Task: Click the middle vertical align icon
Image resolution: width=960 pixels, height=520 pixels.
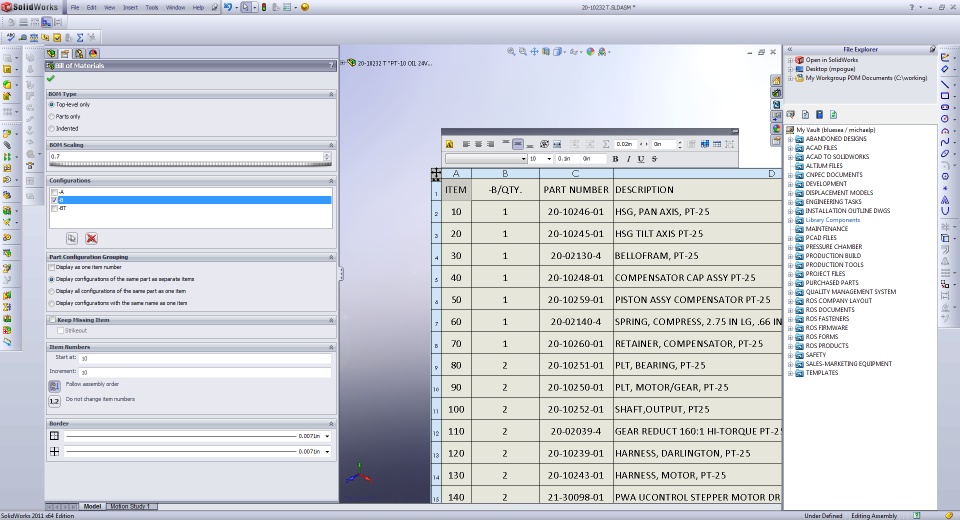Action: [518, 145]
